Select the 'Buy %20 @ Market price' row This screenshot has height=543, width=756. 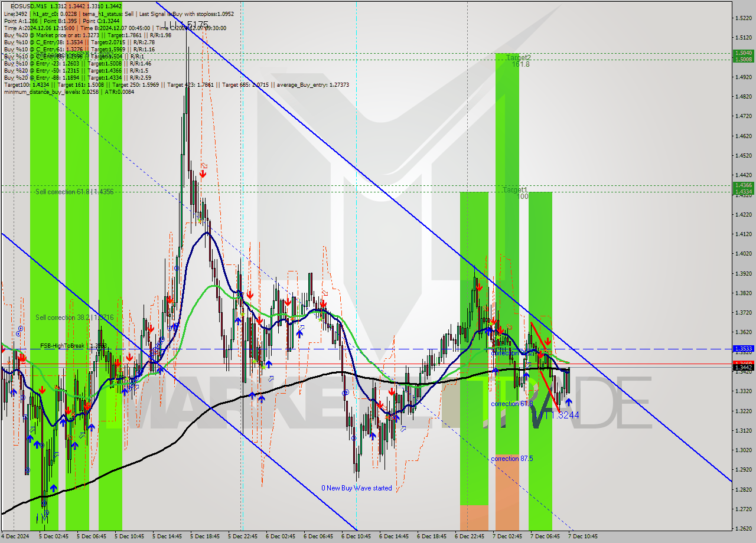pyautogui.click(x=87, y=35)
